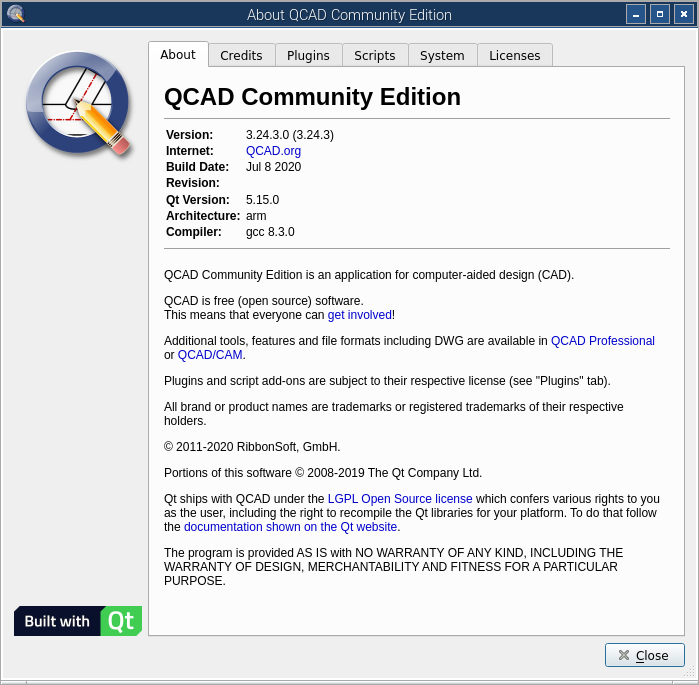Go to the System tab
The width and height of the screenshot is (699, 685).
click(442, 56)
